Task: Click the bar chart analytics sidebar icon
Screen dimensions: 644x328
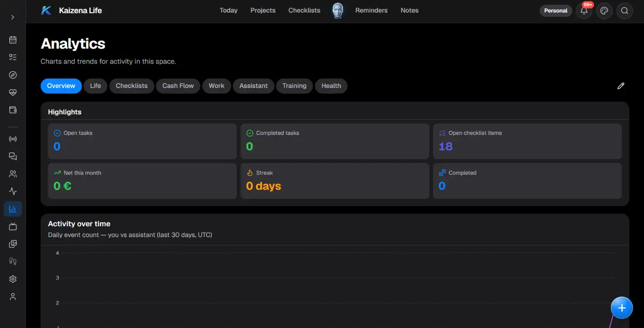Action: coord(13,209)
